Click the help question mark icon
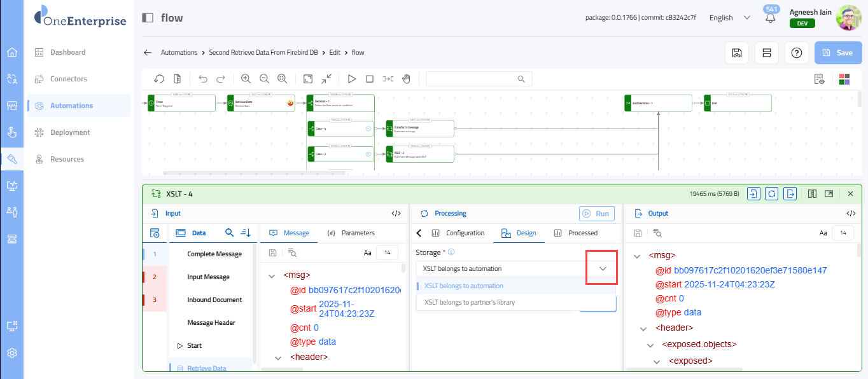 (x=796, y=53)
